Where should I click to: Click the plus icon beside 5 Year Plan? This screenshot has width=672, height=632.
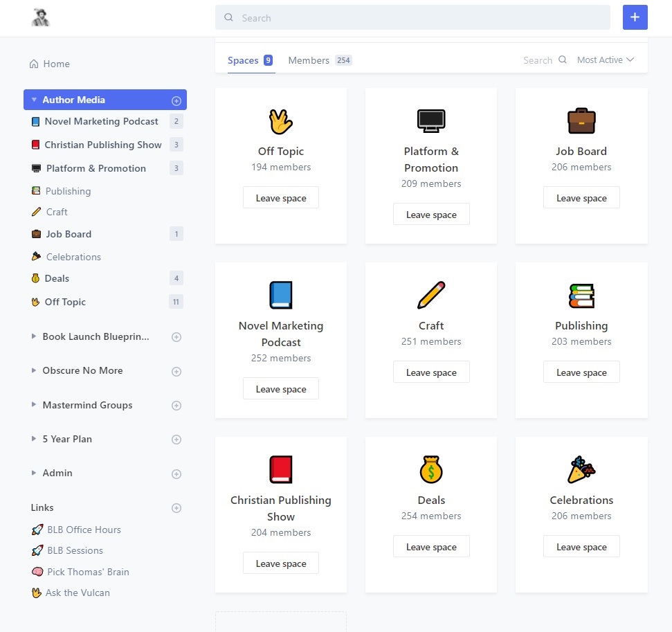[176, 440]
